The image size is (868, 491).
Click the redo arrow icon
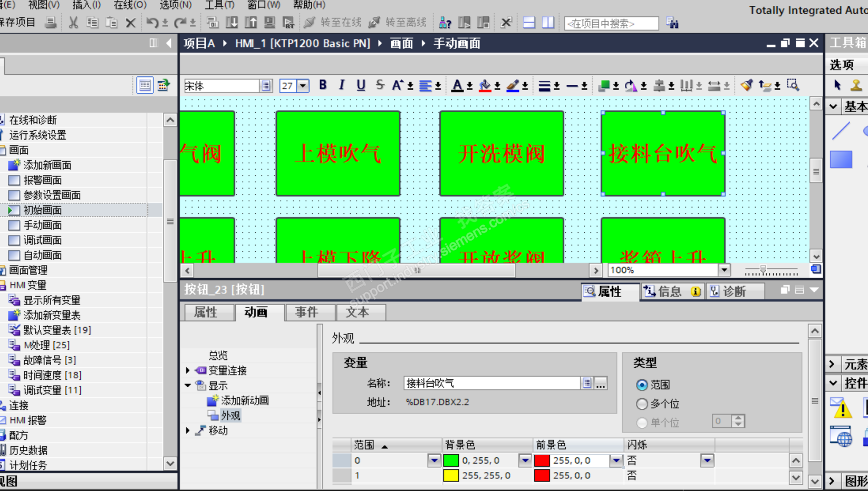[x=180, y=23]
